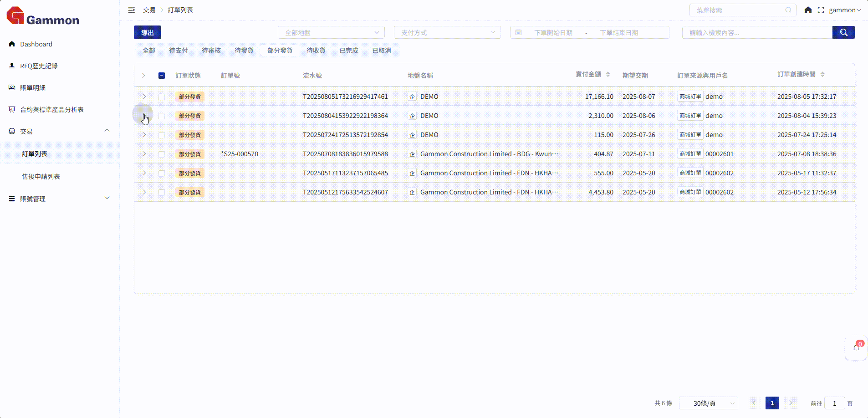Viewport: 868px width, 418px height.
Task: Toggle fullscreen mode icon
Action: pyautogui.click(x=821, y=10)
